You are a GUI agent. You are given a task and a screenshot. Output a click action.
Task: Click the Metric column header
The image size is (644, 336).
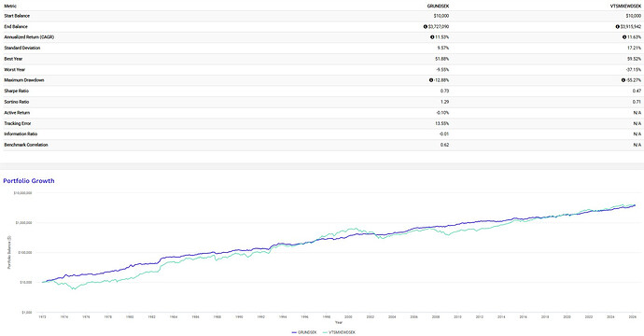pyautogui.click(x=10, y=7)
